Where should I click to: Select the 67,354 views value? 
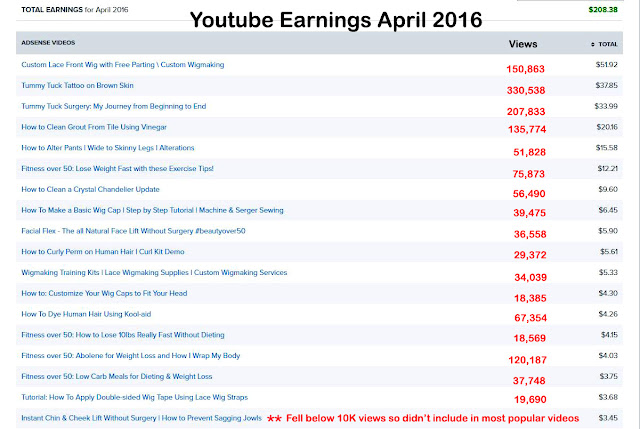[x=530, y=318]
